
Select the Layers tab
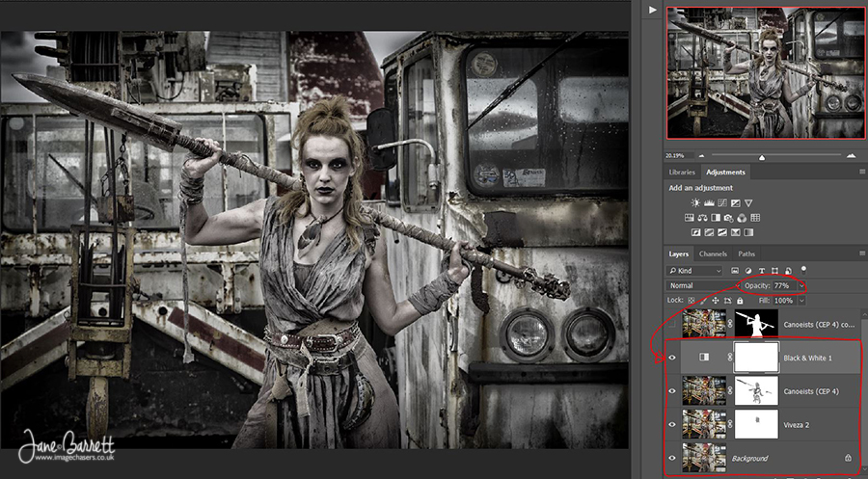coord(679,253)
